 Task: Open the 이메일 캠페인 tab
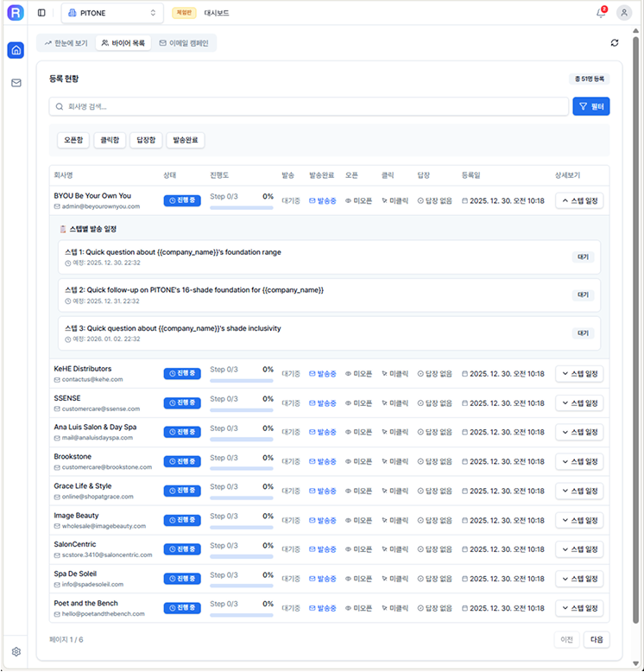(x=184, y=43)
